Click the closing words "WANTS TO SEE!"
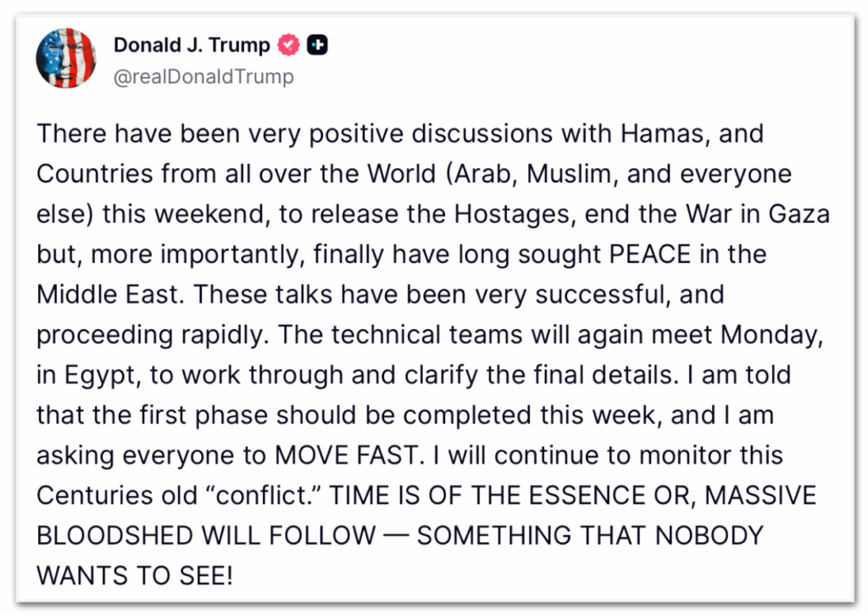Viewport: 868px width, 615px height. point(134,576)
